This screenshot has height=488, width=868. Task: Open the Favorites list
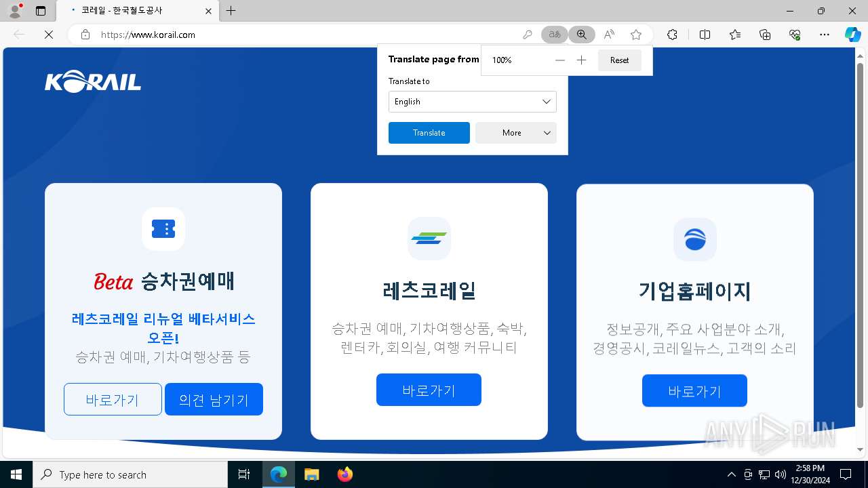tap(735, 35)
